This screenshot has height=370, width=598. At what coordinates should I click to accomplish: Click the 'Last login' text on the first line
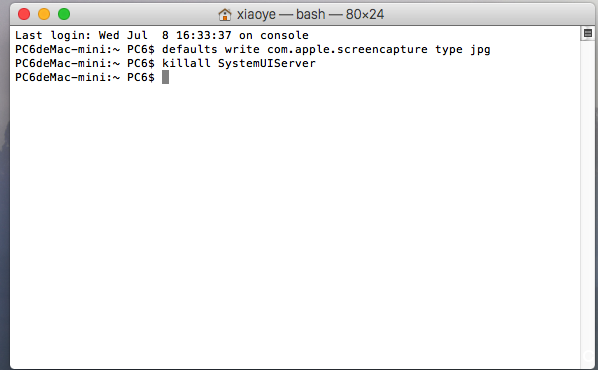(x=53, y=35)
